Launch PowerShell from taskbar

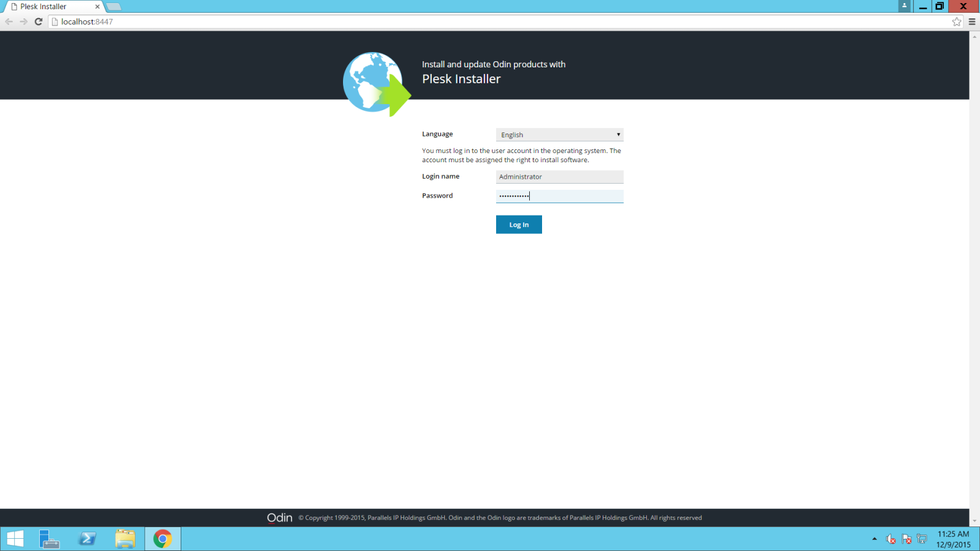click(x=87, y=539)
